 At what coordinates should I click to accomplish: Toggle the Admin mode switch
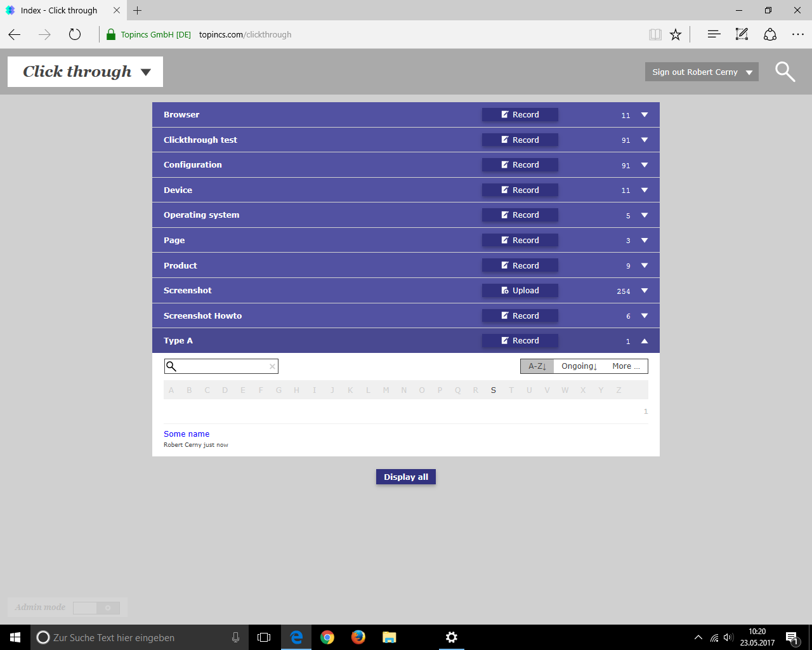click(x=96, y=608)
